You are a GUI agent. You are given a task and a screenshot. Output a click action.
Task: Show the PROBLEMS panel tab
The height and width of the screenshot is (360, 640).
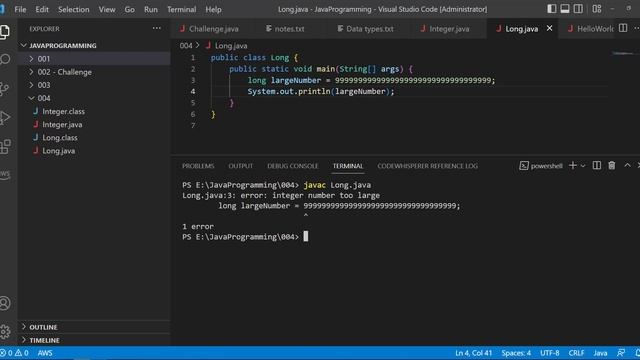tap(198, 166)
